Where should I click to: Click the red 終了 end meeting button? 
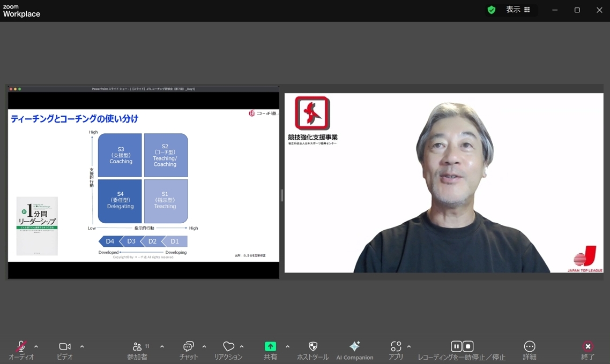pyautogui.click(x=588, y=346)
